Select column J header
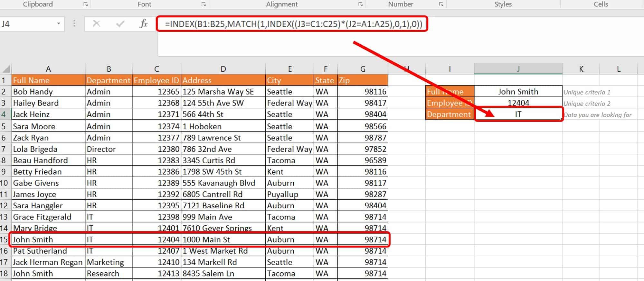Screen dimensions: 644x281 pos(518,69)
